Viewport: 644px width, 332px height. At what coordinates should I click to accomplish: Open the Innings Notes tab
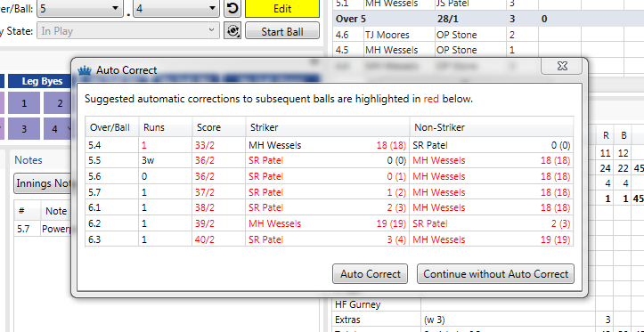click(x=43, y=183)
